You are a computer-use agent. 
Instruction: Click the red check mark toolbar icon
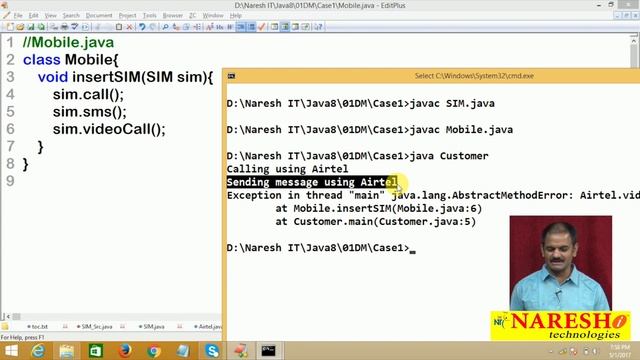(x=262, y=27)
